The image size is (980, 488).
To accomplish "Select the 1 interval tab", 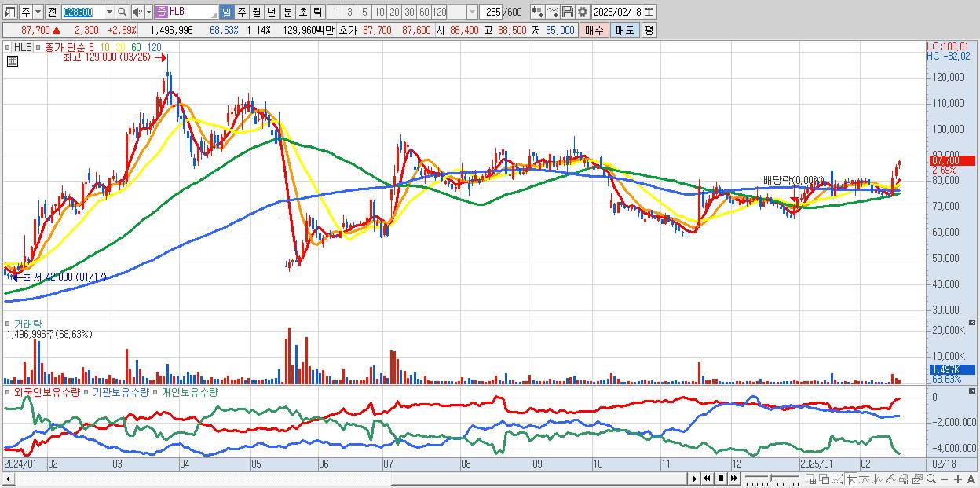I will tap(334, 12).
